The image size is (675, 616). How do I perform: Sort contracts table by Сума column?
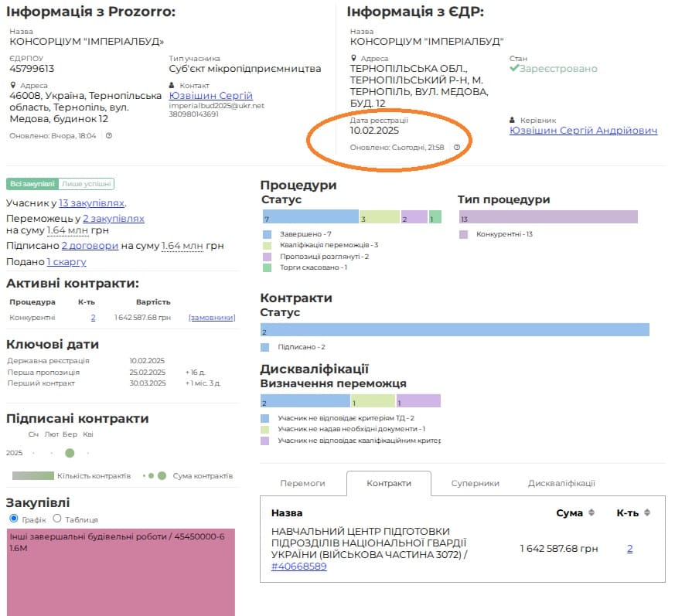coord(592,512)
